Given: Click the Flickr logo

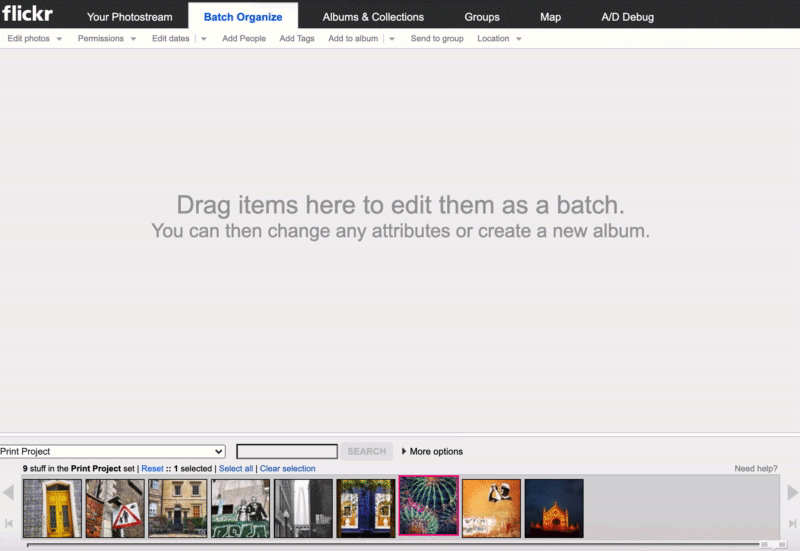Looking at the screenshot, I should pos(27,14).
